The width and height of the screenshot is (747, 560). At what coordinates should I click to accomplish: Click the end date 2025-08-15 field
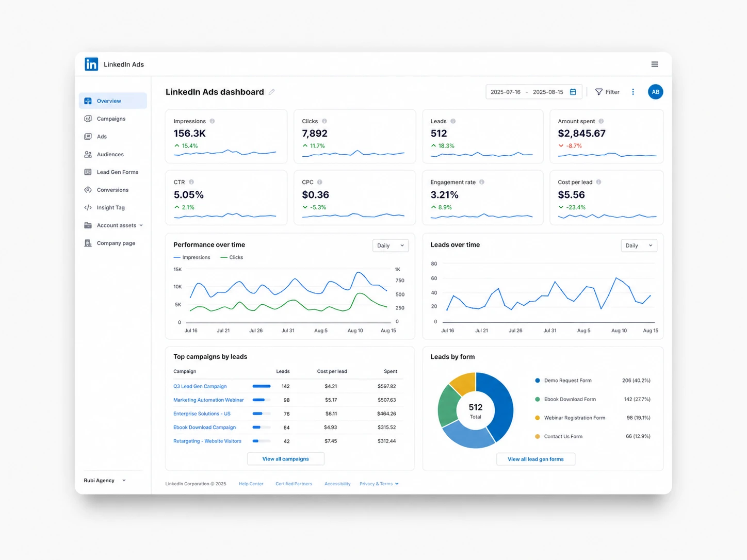[x=548, y=92]
